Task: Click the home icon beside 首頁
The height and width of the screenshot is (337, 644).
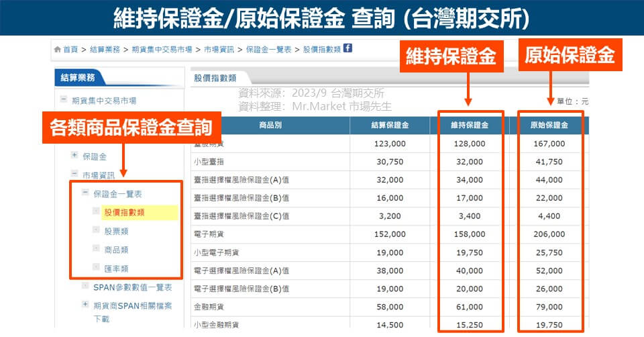Action: [x=57, y=50]
